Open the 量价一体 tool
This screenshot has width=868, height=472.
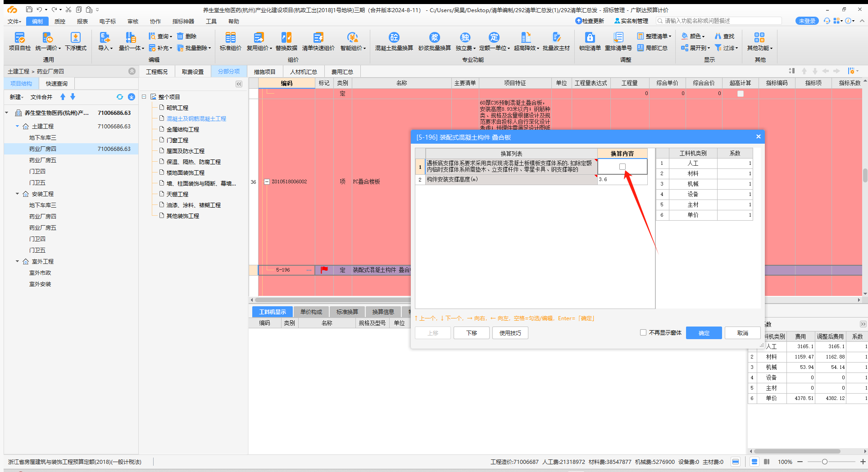tap(131, 41)
